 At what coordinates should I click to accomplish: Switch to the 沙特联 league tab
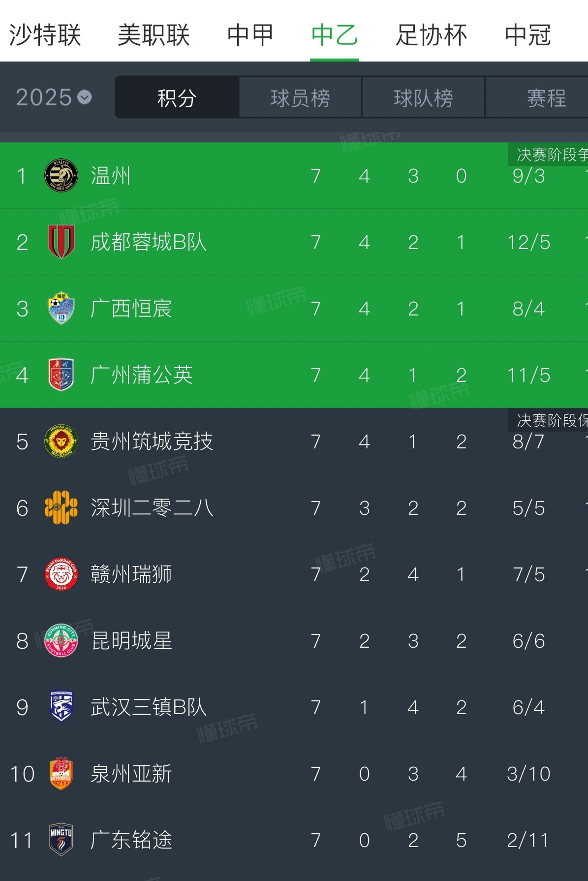tap(44, 34)
